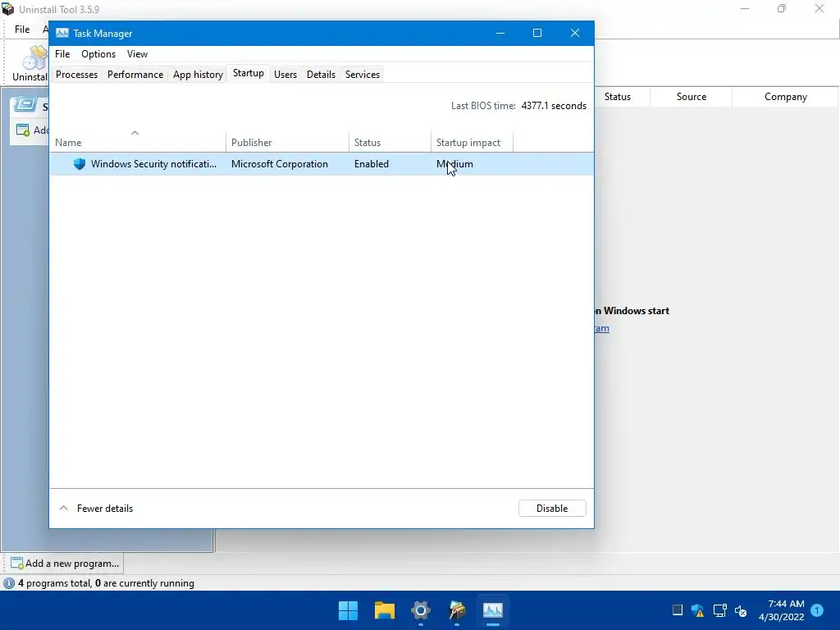840x630 pixels.
Task: Select Windows Security notification row name
Action: click(153, 164)
